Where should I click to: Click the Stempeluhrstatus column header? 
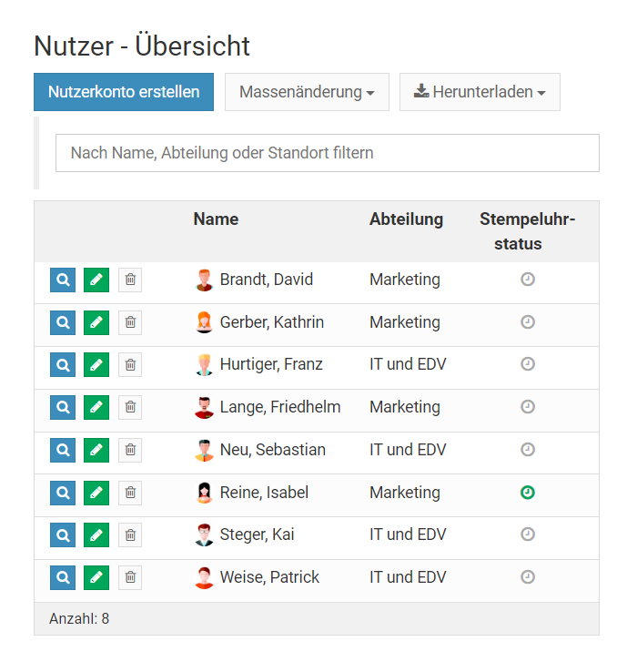point(527,231)
